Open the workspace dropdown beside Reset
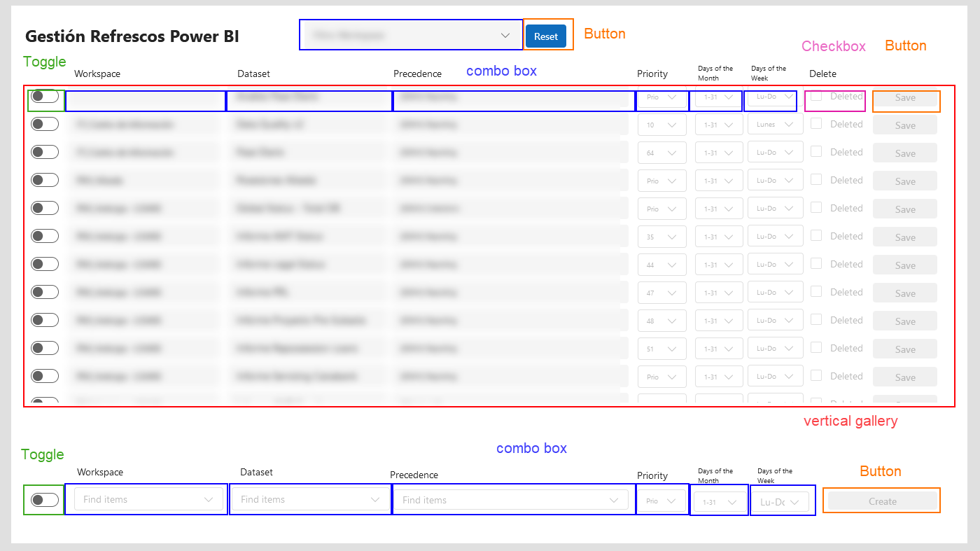This screenshot has height=551, width=980. (413, 35)
